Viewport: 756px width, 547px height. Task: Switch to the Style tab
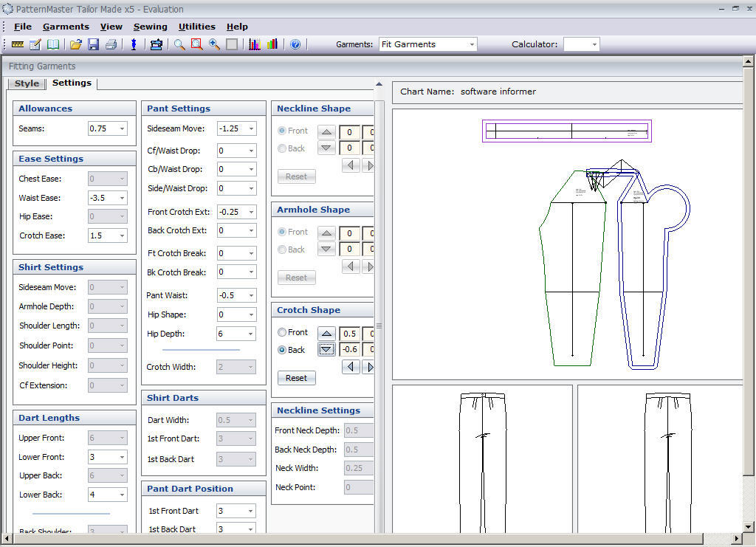pos(27,83)
